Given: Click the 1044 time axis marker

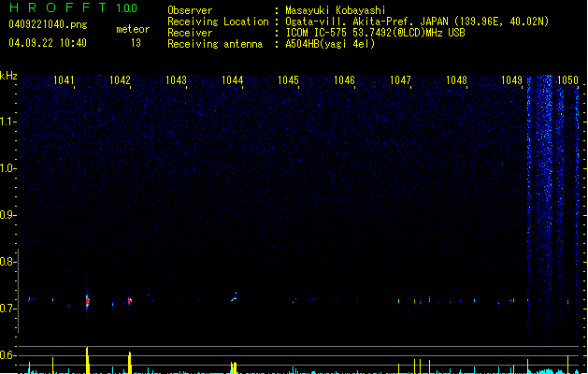Looking at the screenshot, I should click(232, 80).
